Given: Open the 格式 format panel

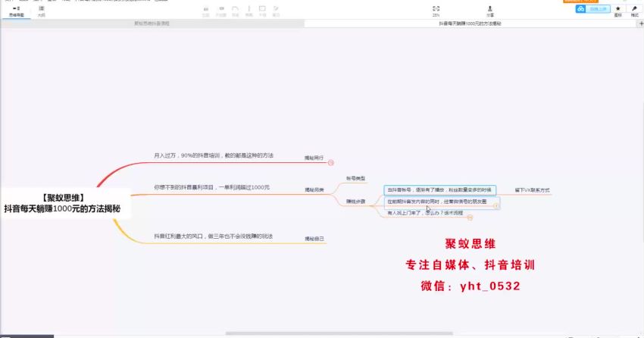Looking at the screenshot, I should click(x=635, y=11).
